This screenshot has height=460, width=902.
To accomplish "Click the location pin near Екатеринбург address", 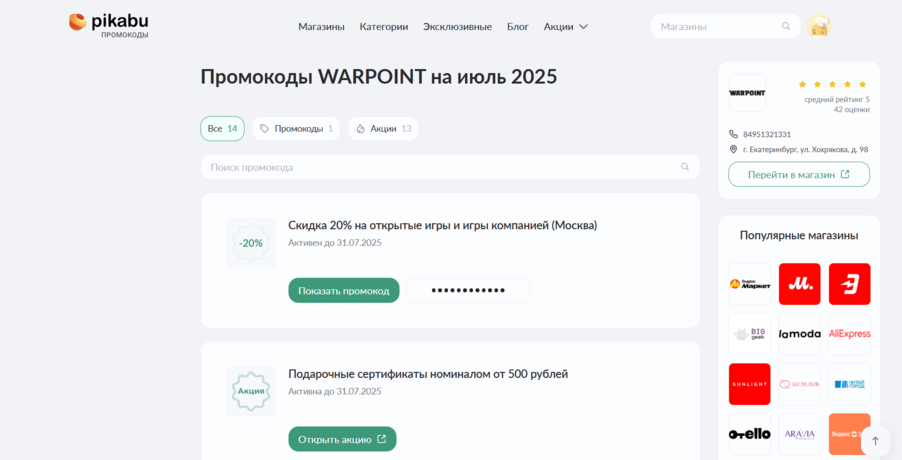I will point(733,150).
